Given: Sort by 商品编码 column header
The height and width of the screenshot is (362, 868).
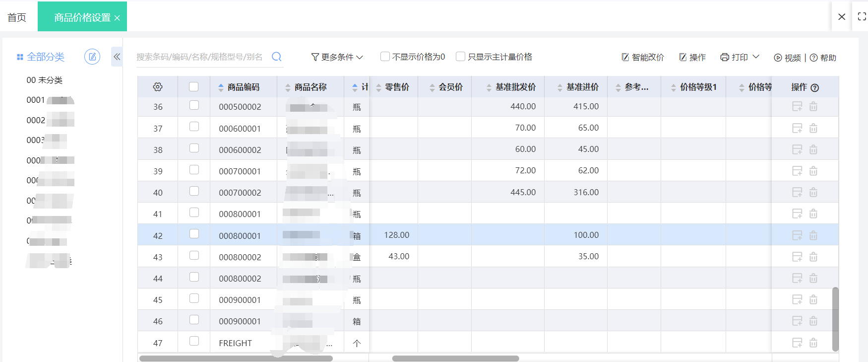Looking at the screenshot, I should tap(243, 87).
